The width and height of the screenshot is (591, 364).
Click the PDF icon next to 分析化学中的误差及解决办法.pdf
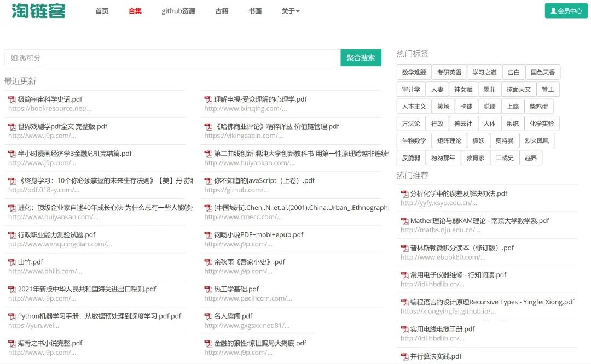pyautogui.click(x=404, y=194)
